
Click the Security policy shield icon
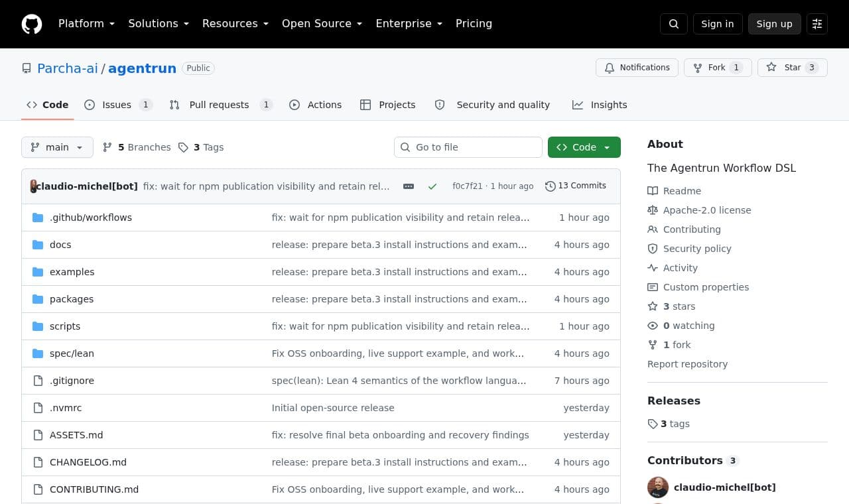(653, 249)
